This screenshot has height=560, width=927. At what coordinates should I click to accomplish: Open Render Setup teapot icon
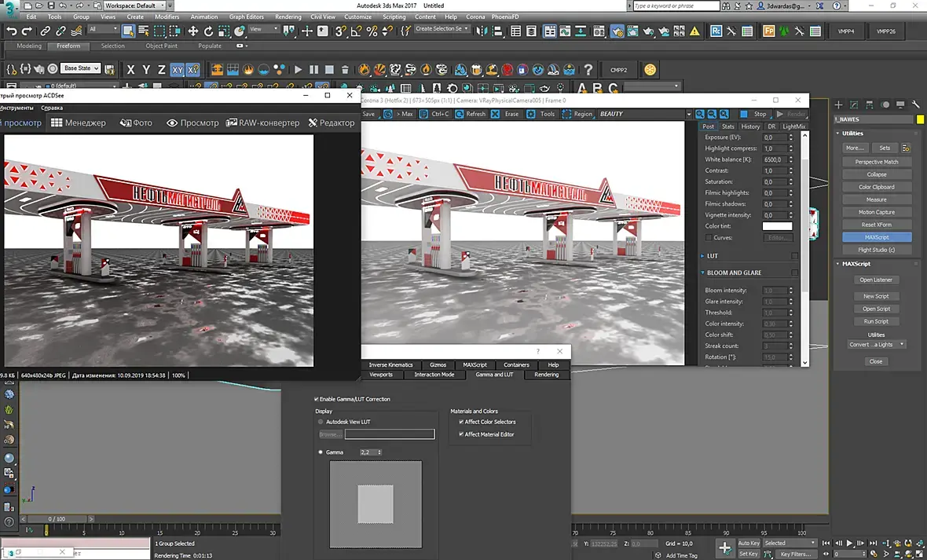pos(617,31)
